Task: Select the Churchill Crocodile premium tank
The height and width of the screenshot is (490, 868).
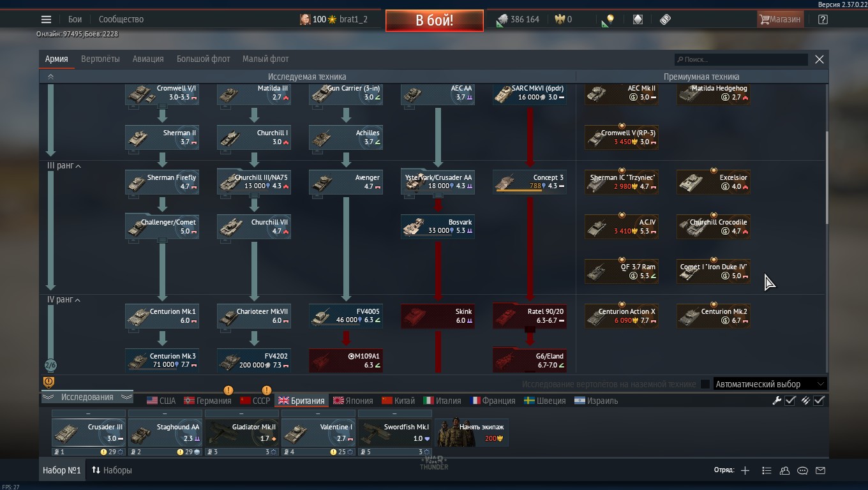Action: pyautogui.click(x=713, y=226)
